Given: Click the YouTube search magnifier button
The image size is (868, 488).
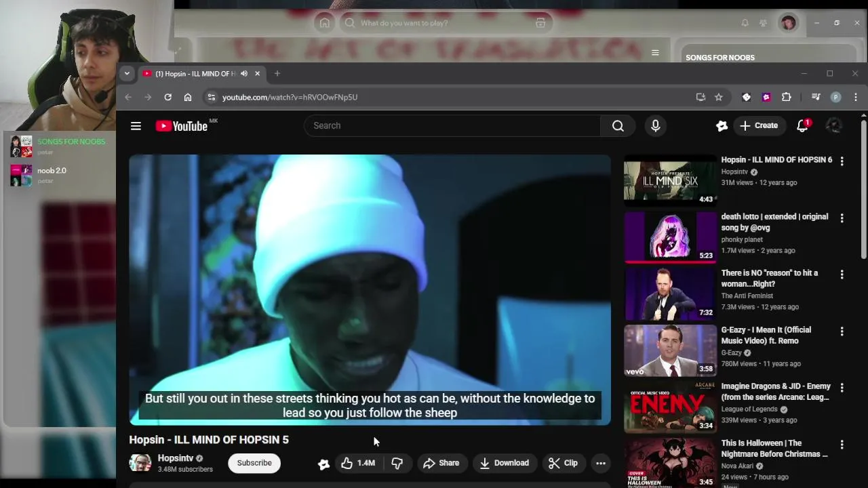Looking at the screenshot, I should [x=618, y=125].
